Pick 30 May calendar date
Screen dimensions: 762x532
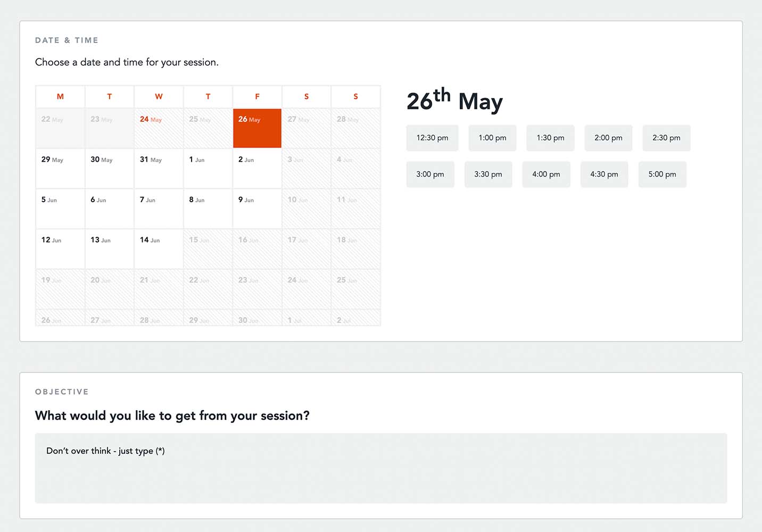(x=109, y=168)
